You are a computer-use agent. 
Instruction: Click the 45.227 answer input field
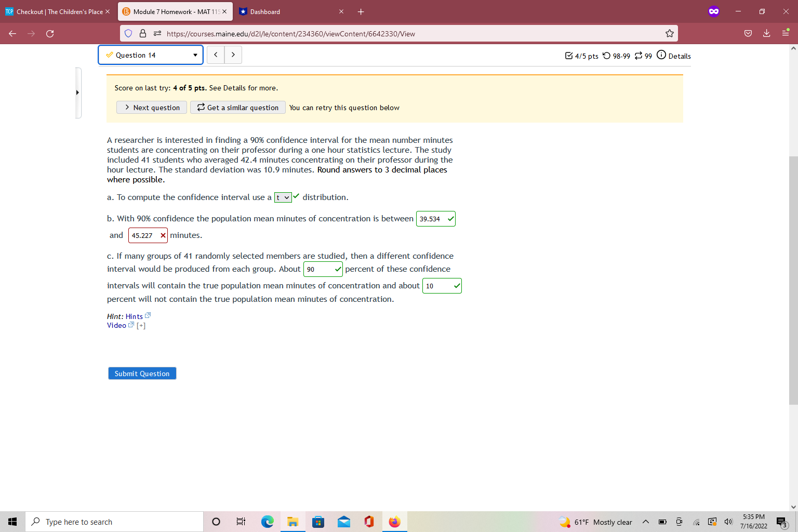144,235
